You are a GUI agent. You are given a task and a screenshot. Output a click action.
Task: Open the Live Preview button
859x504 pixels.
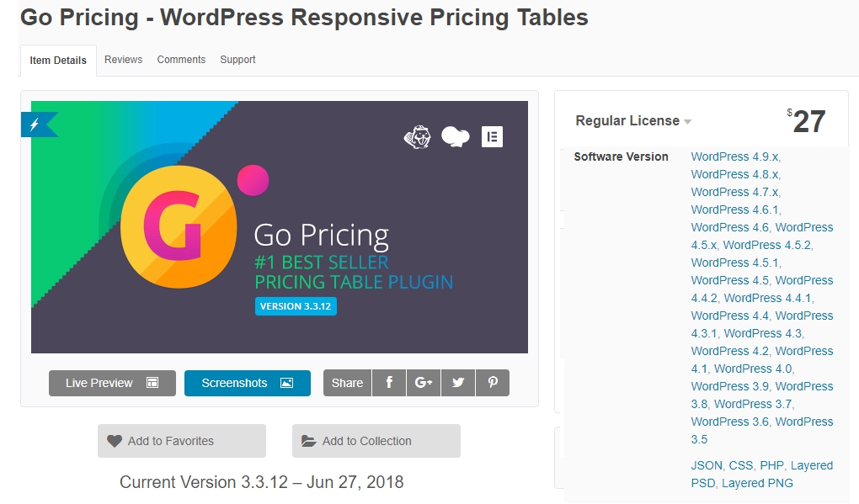[112, 383]
